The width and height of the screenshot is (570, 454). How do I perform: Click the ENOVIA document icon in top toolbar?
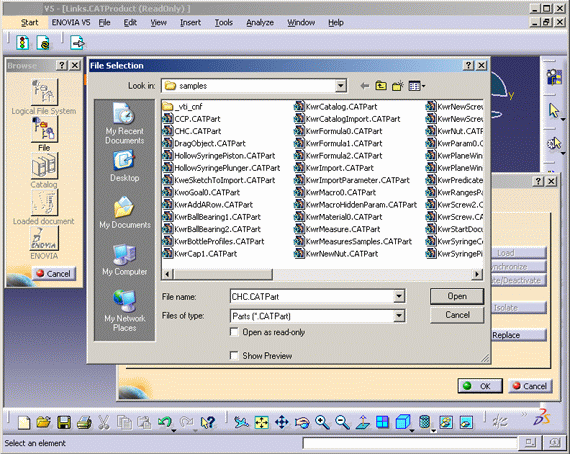click(x=43, y=43)
